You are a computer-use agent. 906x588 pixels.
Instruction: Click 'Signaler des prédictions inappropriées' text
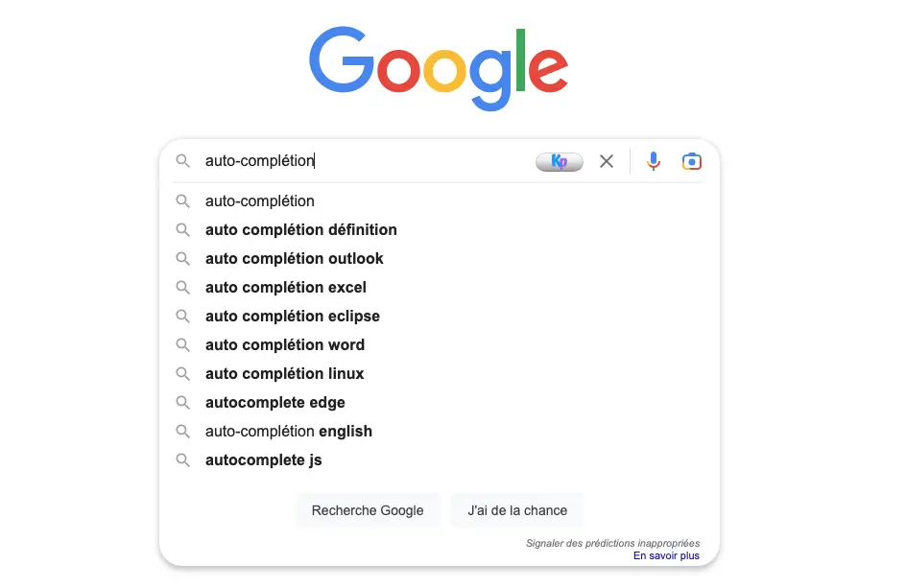point(612,543)
